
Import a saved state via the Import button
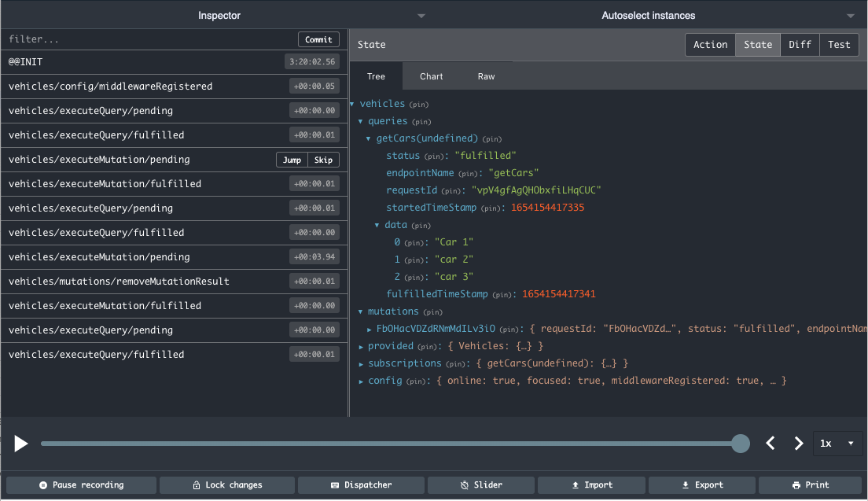click(590, 484)
